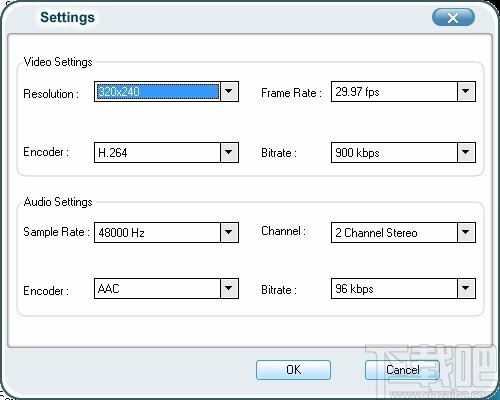
Task: Expand the Channel dropdown arrow
Action: (x=466, y=232)
